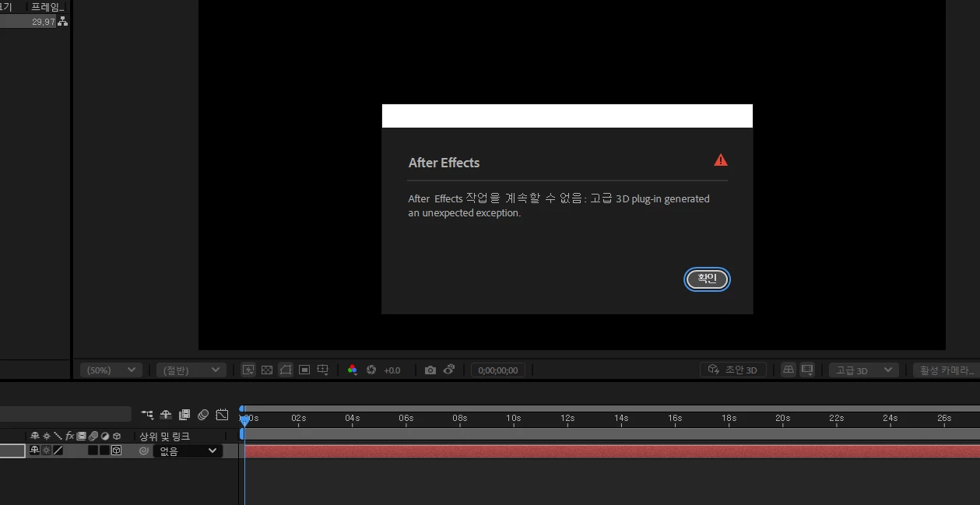Click the 상위 및 링크 column header
Viewport: 980px width, 505px height.
[164, 437]
